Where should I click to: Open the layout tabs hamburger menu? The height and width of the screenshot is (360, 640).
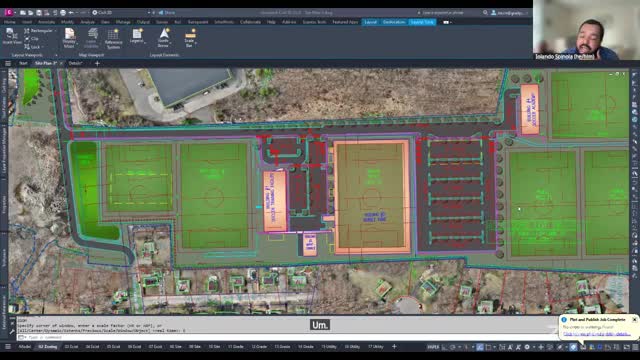click(8, 347)
